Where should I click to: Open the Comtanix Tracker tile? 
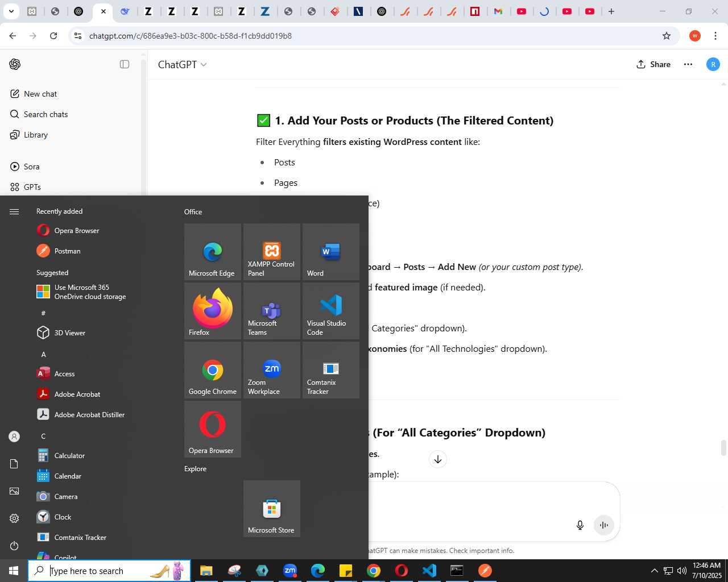(x=331, y=370)
